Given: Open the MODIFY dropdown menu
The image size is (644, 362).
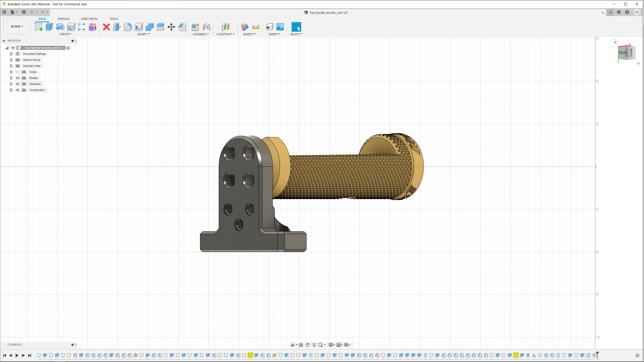Looking at the screenshot, I should pos(143,34).
